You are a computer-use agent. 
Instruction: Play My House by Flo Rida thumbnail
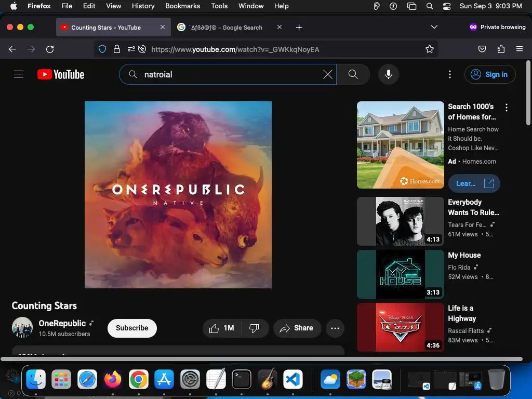(401, 274)
